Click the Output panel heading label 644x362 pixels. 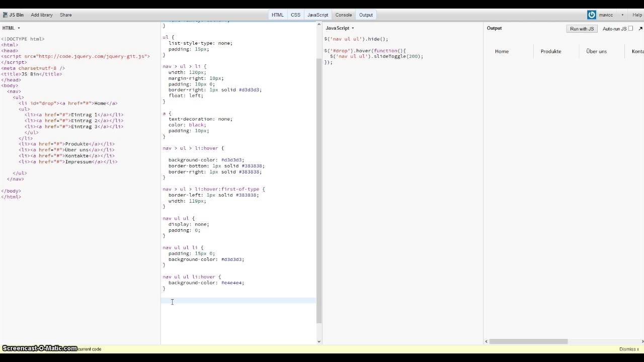(x=494, y=28)
